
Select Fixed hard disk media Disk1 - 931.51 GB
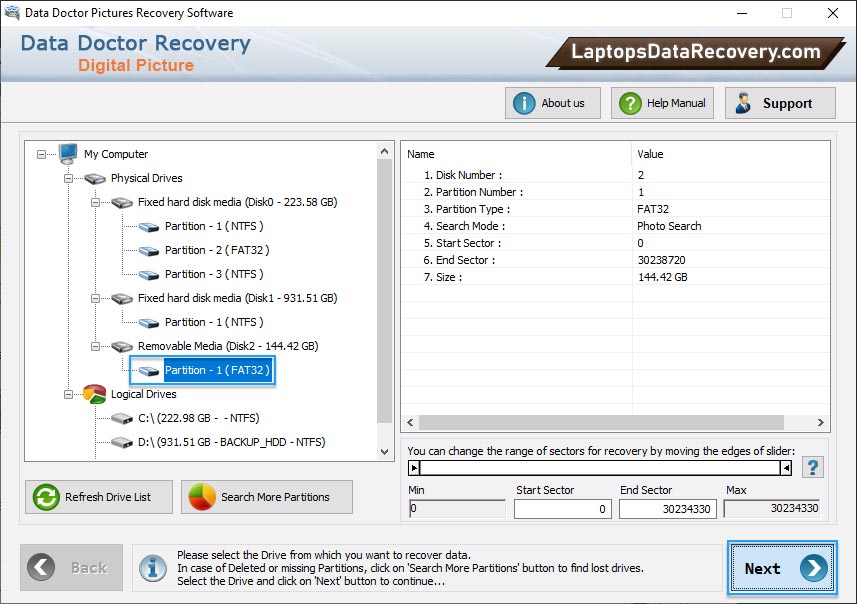tap(237, 298)
